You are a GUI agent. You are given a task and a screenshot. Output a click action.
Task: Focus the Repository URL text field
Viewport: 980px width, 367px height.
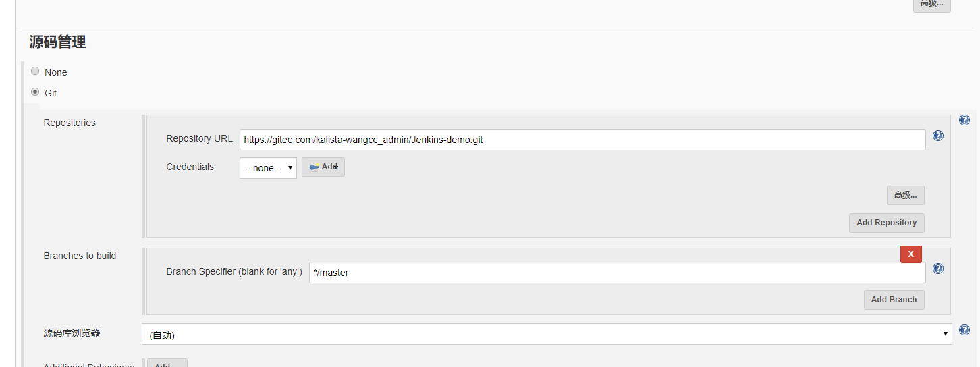[x=582, y=140]
